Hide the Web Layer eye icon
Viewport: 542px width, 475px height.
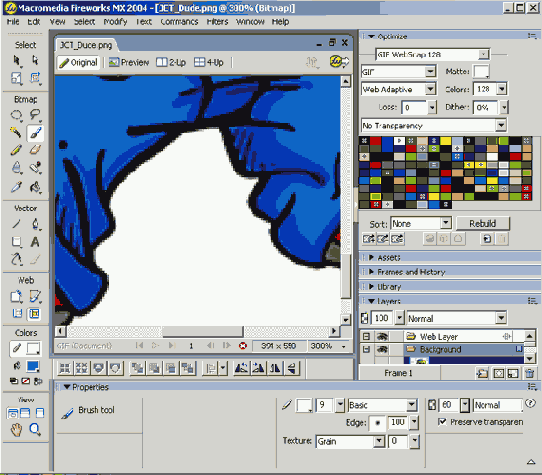[x=382, y=336]
